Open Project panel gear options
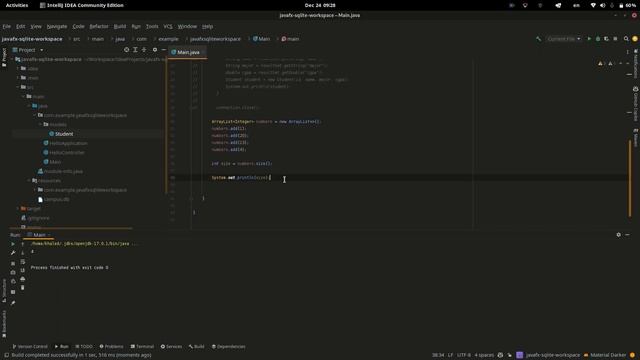Image resolution: width=640 pixels, height=360 pixels. [155, 50]
